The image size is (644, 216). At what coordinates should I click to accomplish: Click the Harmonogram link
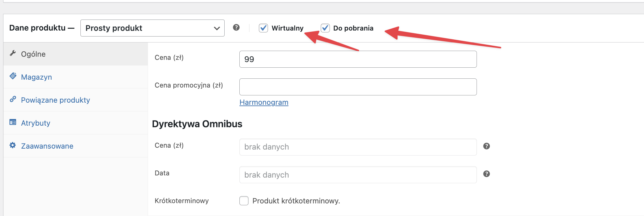[x=264, y=102]
